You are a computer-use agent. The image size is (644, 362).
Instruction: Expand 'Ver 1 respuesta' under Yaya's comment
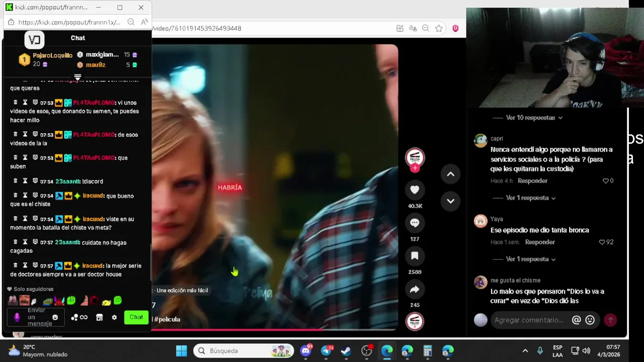point(530,259)
